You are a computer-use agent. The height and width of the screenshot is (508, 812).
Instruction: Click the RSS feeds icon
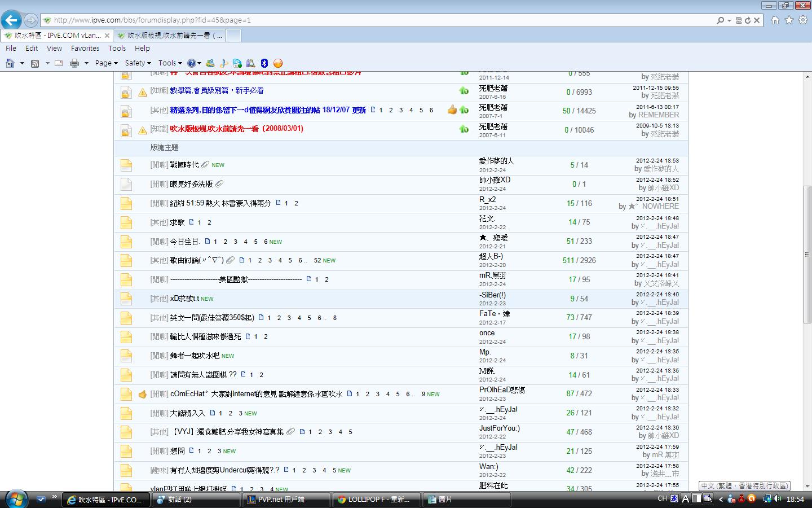35,63
